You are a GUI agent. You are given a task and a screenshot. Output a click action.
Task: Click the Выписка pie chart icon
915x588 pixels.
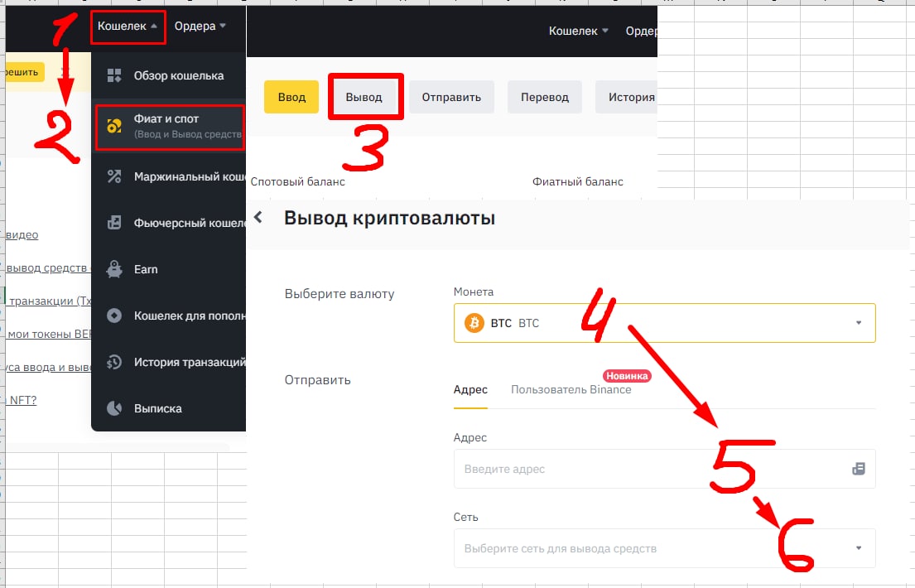pos(114,408)
